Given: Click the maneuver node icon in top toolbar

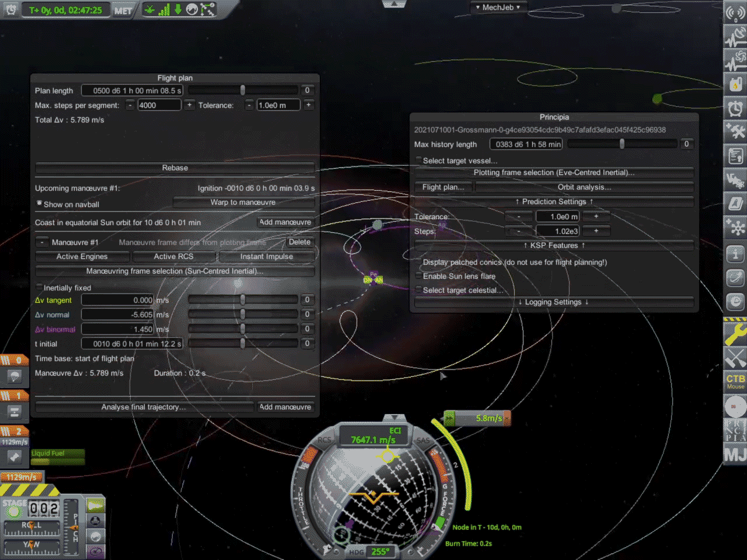Looking at the screenshot, I should pyautogui.click(x=207, y=9).
